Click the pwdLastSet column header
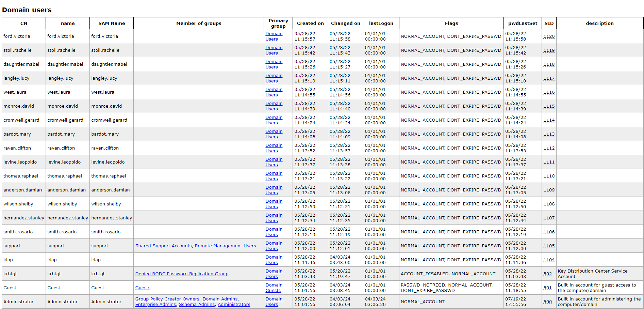644x309 pixels. pyautogui.click(x=523, y=24)
